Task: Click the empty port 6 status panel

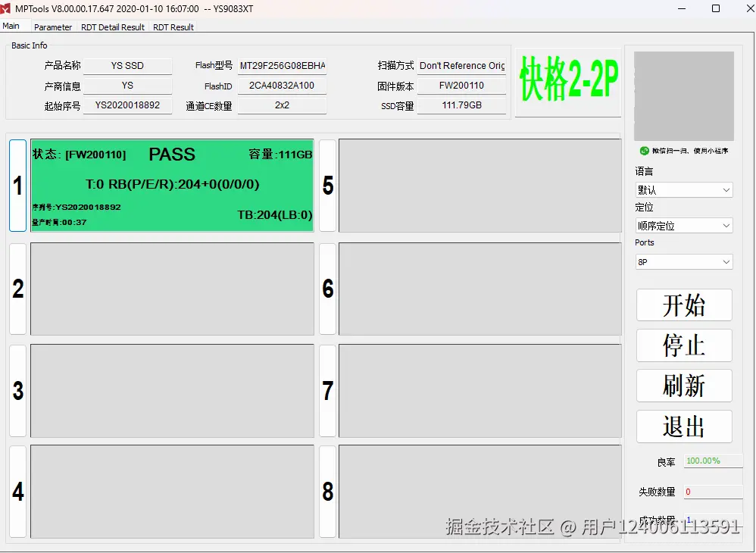Action: click(480, 289)
